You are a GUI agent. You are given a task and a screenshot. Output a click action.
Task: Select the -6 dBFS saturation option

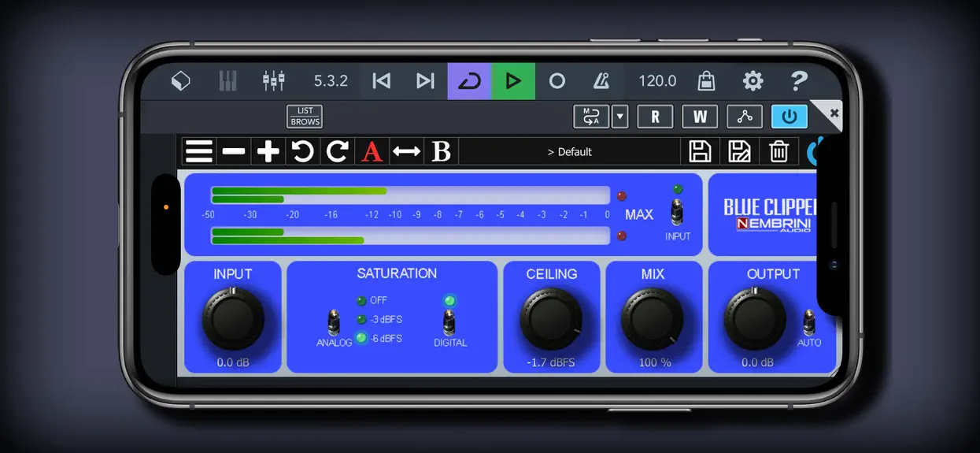[x=361, y=338]
